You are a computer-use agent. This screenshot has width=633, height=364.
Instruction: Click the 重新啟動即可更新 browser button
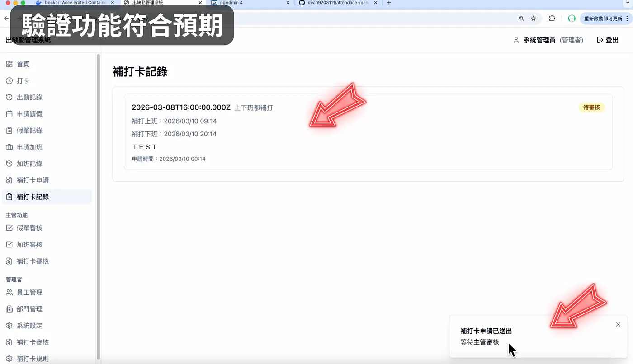click(606, 19)
